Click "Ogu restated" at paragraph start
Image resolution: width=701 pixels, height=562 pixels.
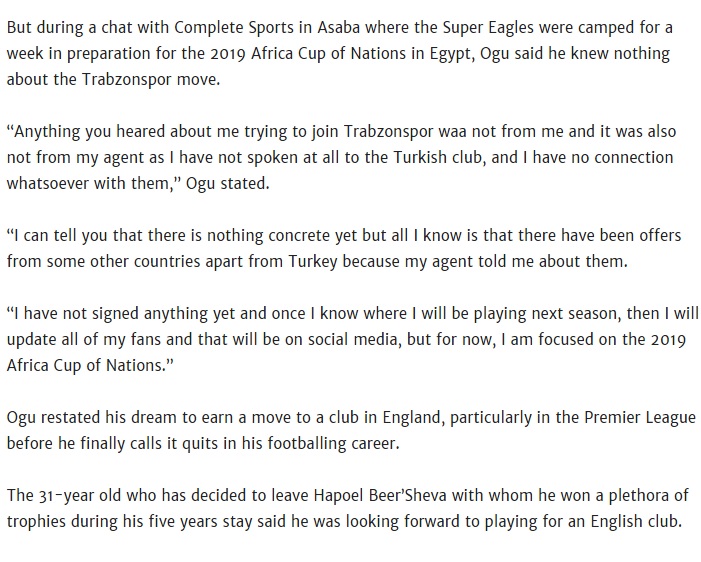tap(54, 417)
